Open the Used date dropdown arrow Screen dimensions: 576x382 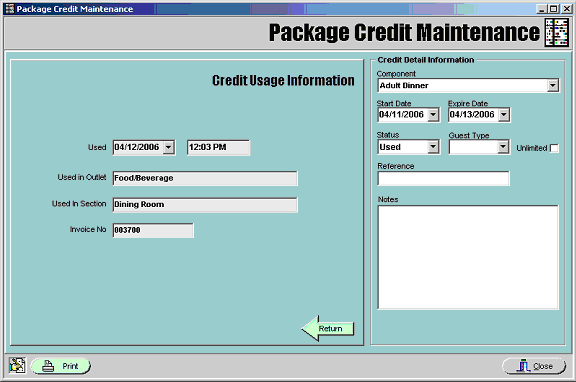pos(169,147)
